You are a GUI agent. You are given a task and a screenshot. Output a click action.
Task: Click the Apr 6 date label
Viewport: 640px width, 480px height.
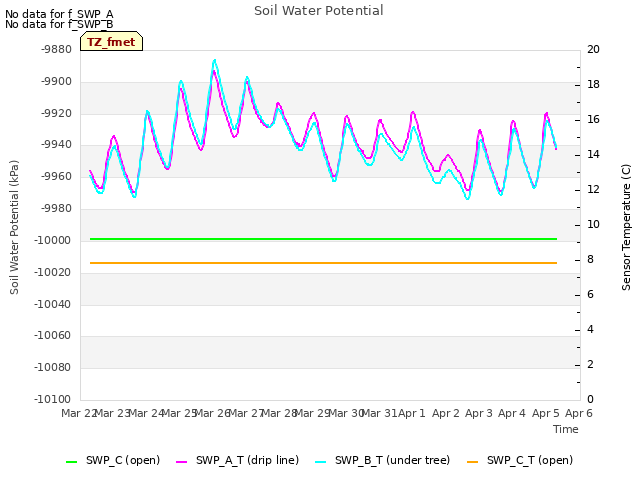pos(579,413)
